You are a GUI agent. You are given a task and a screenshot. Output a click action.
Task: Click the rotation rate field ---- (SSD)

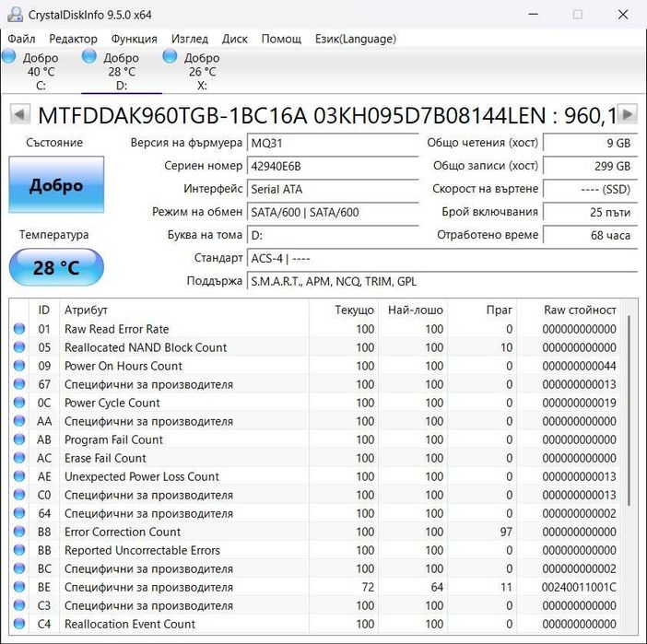pos(591,190)
